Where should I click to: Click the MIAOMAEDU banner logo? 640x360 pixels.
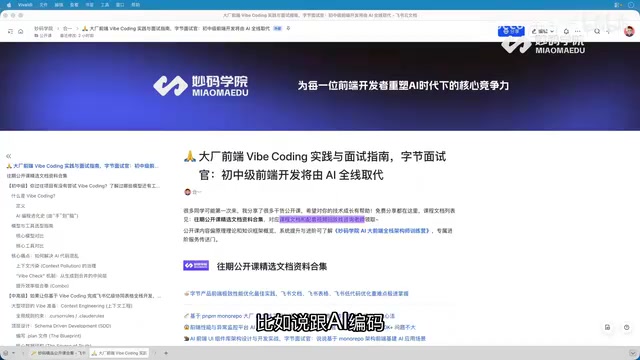(x=200, y=86)
